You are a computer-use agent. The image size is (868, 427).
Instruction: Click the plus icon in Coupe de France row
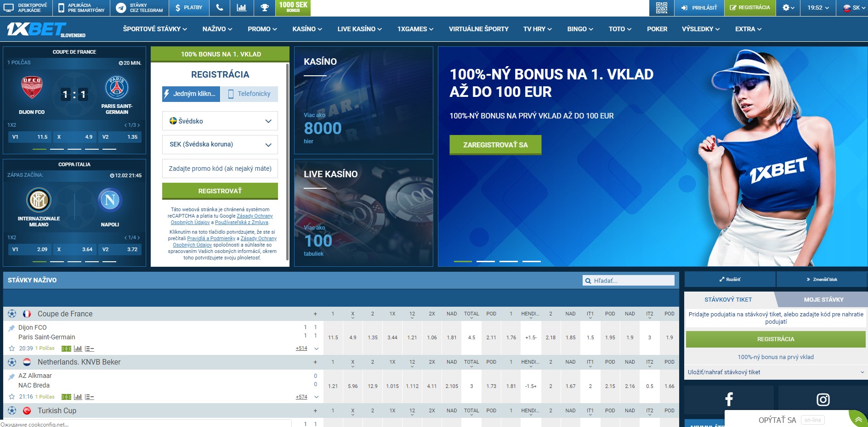click(315, 314)
